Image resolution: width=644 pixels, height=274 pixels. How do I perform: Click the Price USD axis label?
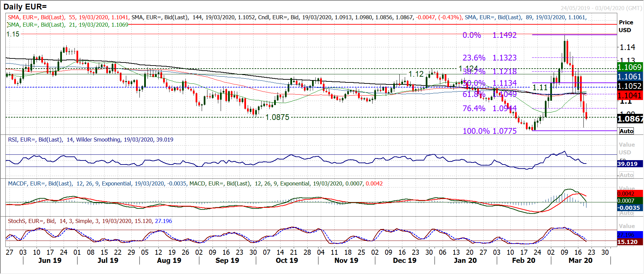coord(626,26)
